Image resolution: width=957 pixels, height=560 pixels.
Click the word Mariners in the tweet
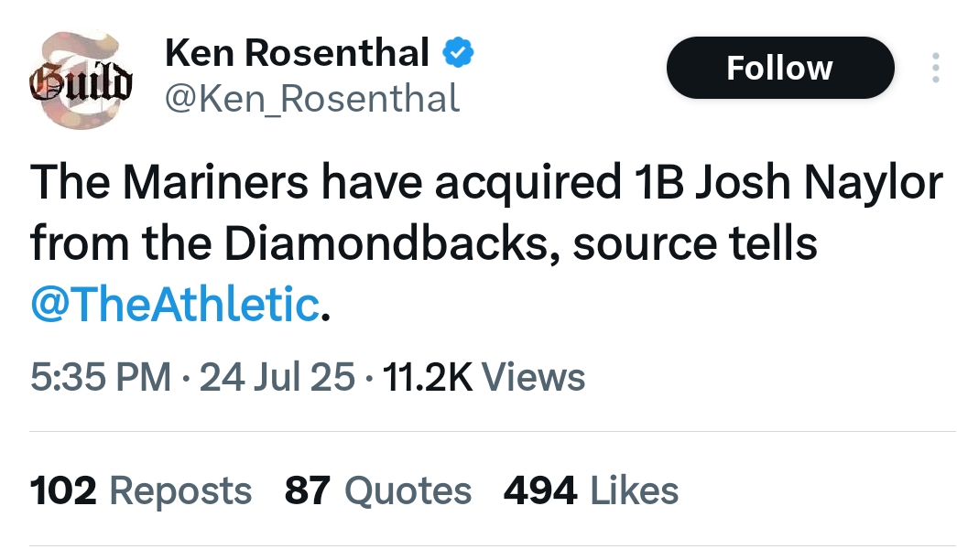215,182
